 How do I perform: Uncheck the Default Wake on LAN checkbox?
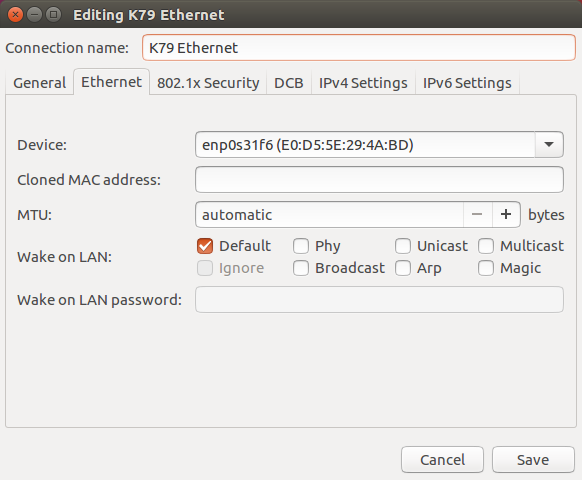coord(205,246)
